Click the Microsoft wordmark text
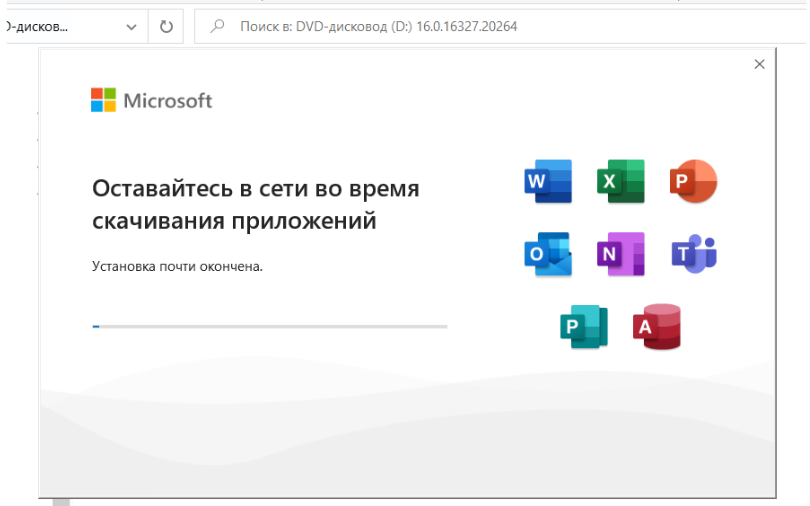The image size is (810, 506). pos(168,100)
